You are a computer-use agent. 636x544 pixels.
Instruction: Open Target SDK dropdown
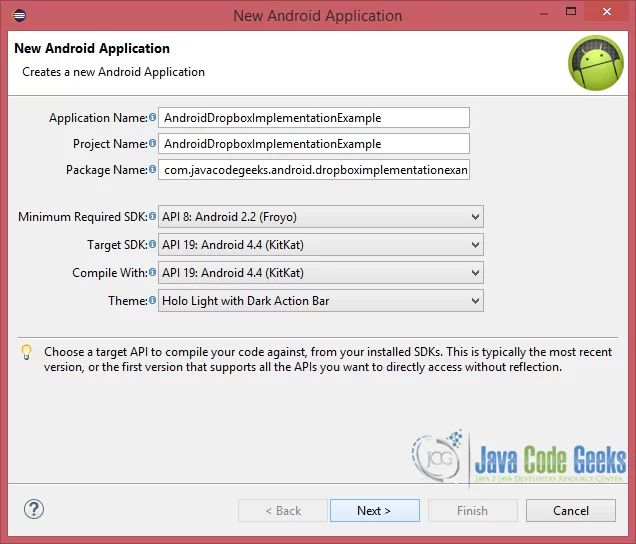[321, 245]
